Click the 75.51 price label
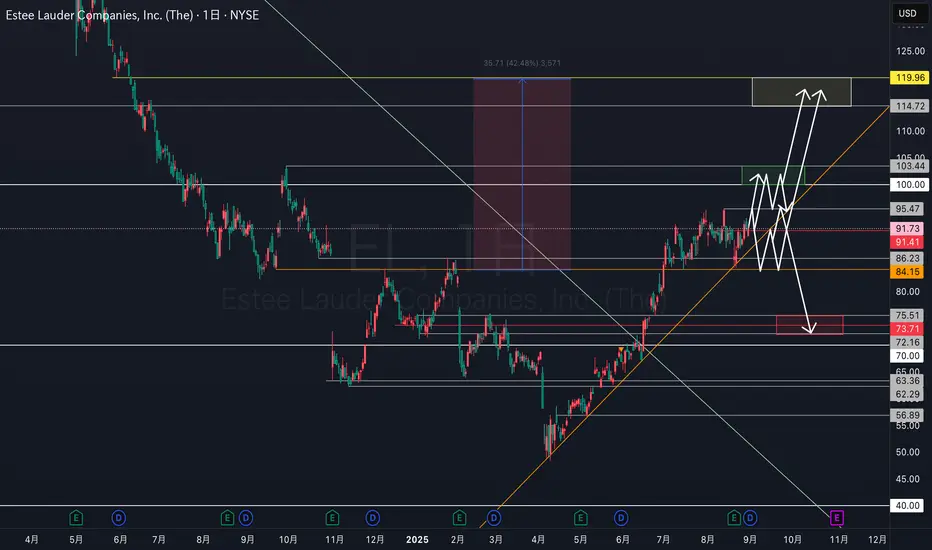932x550 pixels. click(x=907, y=316)
